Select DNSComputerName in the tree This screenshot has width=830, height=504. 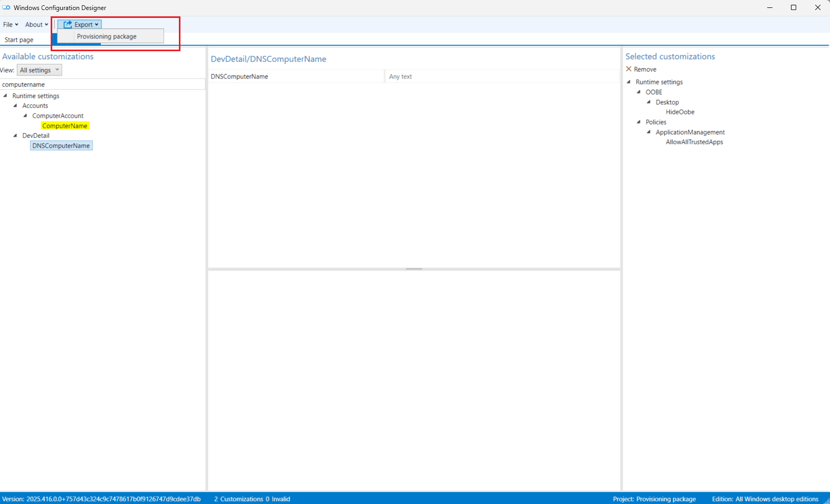click(x=61, y=146)
